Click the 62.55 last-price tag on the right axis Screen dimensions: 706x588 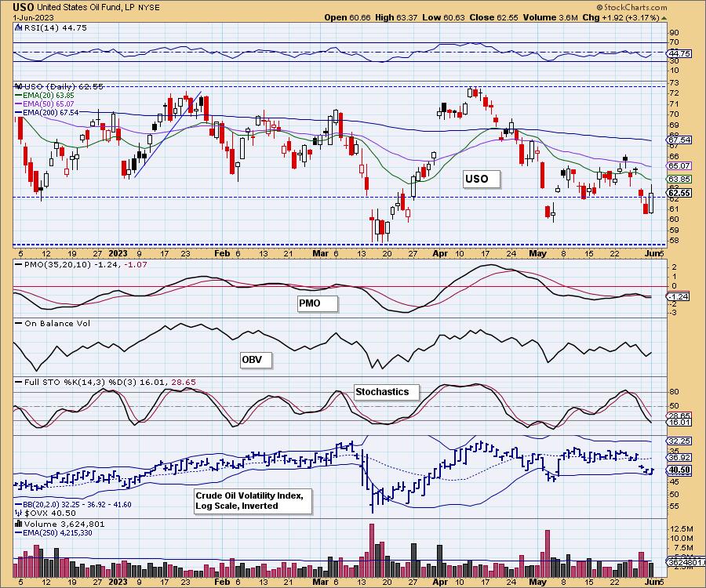680,193
